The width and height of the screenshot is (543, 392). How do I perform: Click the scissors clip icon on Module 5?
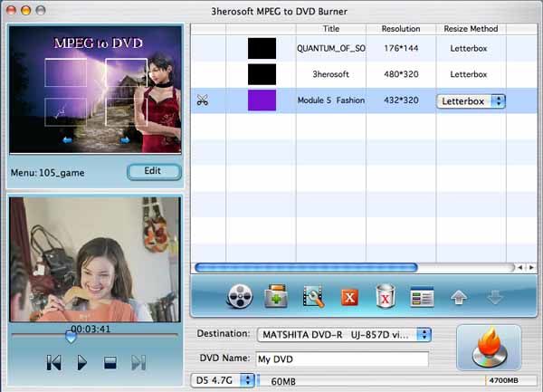(202, 100)
